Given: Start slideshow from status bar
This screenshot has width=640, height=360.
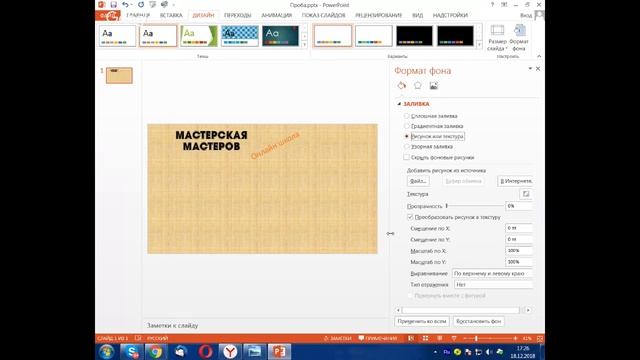Looking at the screenshot, I should pyautogui.click(x=454, y=338).
